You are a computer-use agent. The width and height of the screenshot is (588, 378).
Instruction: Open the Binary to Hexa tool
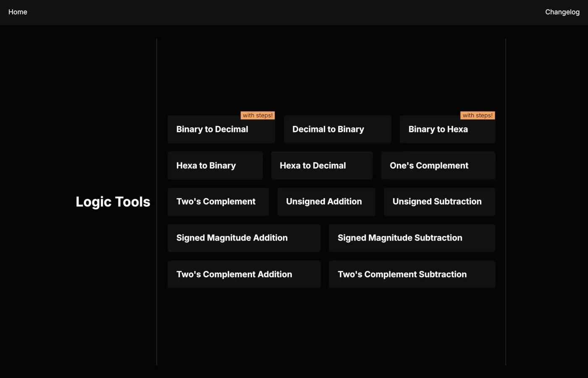[x=447, y=129]
